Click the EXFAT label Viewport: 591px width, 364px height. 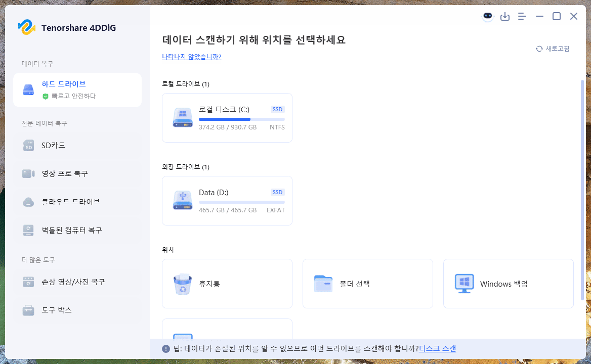click(276, 210)
